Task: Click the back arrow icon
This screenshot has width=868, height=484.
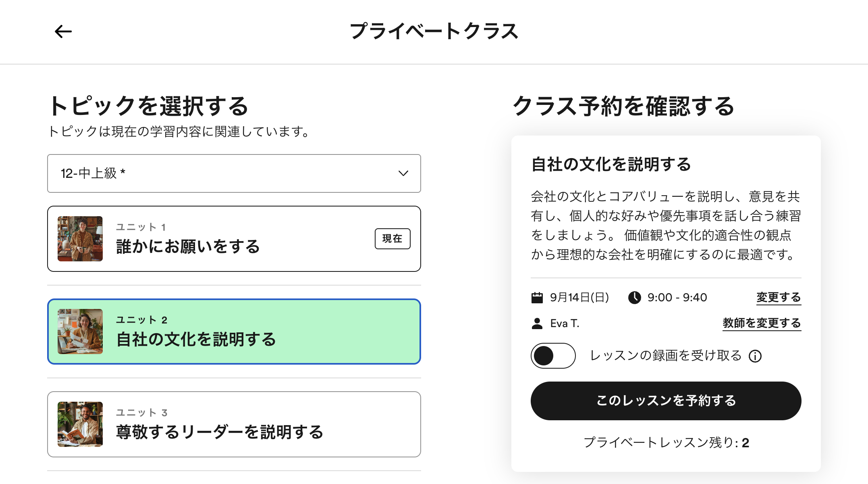Action: pos(63,31)
